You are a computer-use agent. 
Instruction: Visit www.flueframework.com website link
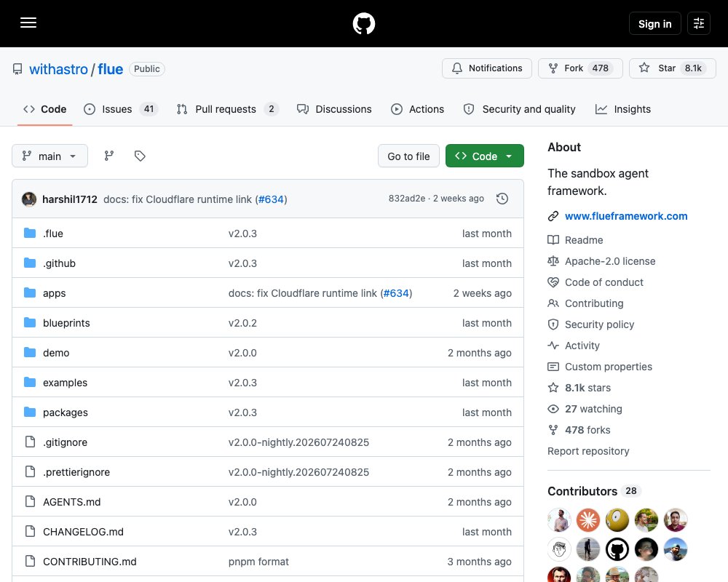[x=626, y=216]
